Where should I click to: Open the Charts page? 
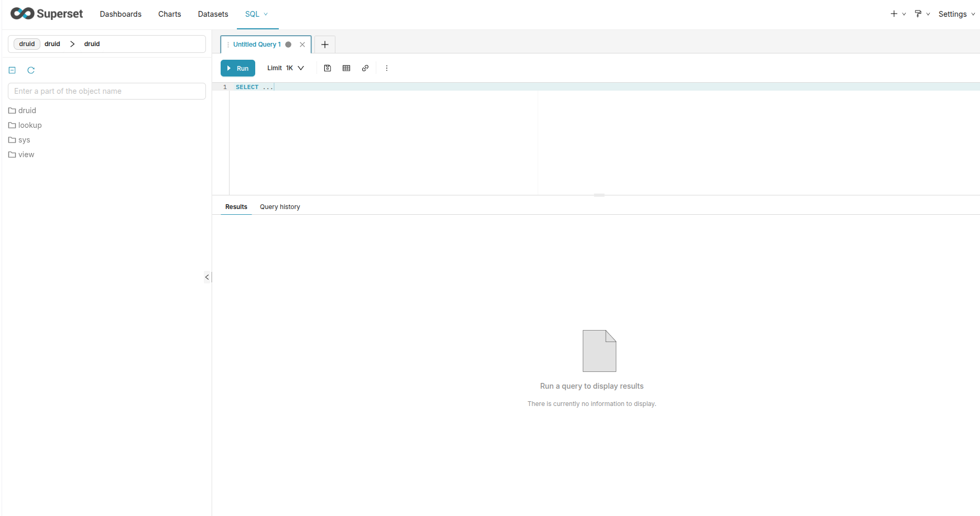[x=169, y=14]
